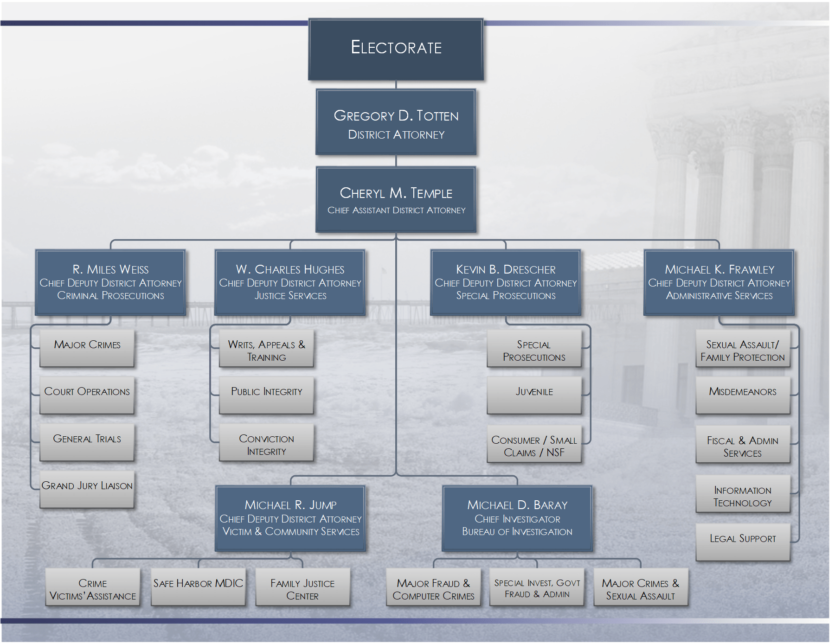Image resolution: width=835 pixels, height=644 pixels.
Task: Open the R. Miles Weiss Criminal Prosecutions box
Action: (x=110, y=283)
